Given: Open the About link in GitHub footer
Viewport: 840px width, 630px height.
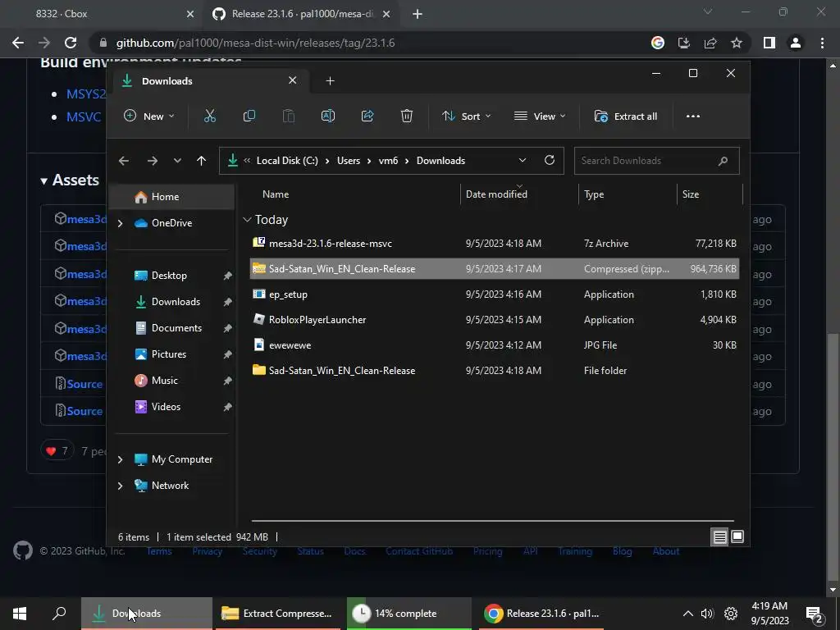Looking at the screenshot, I should (666, 551).
